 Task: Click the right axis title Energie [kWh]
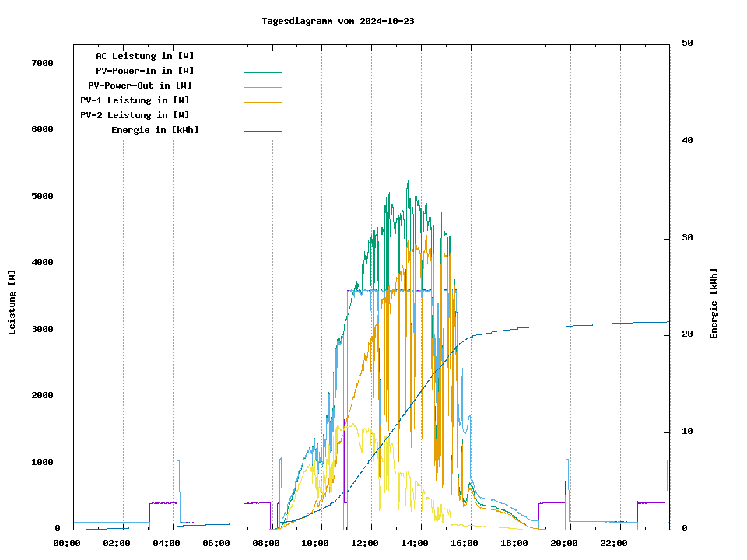pos(714,303)
